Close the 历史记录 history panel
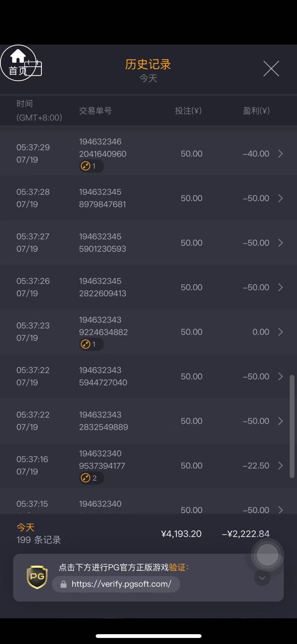This screenshot has width=297, height=644. [x=271, y=68]
